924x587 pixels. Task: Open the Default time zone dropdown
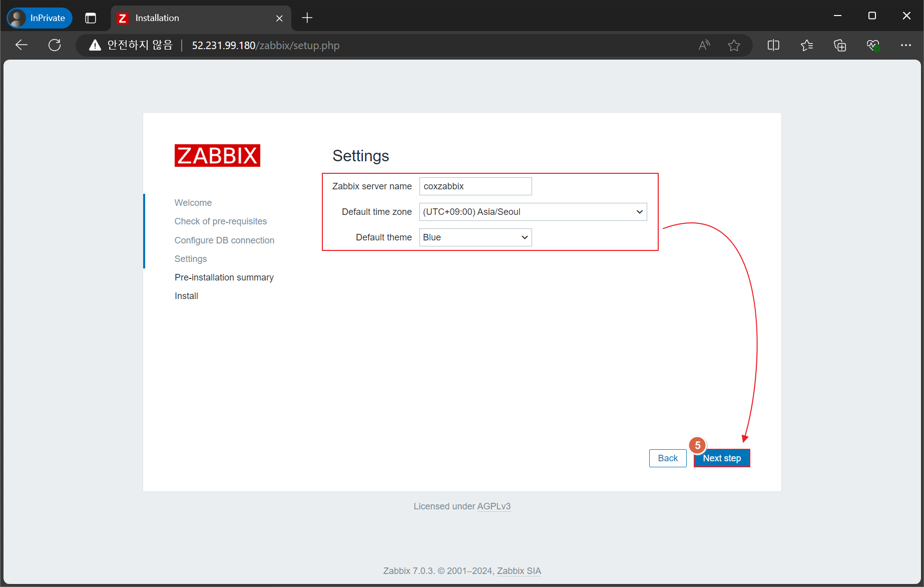click(x=533, y=212)
